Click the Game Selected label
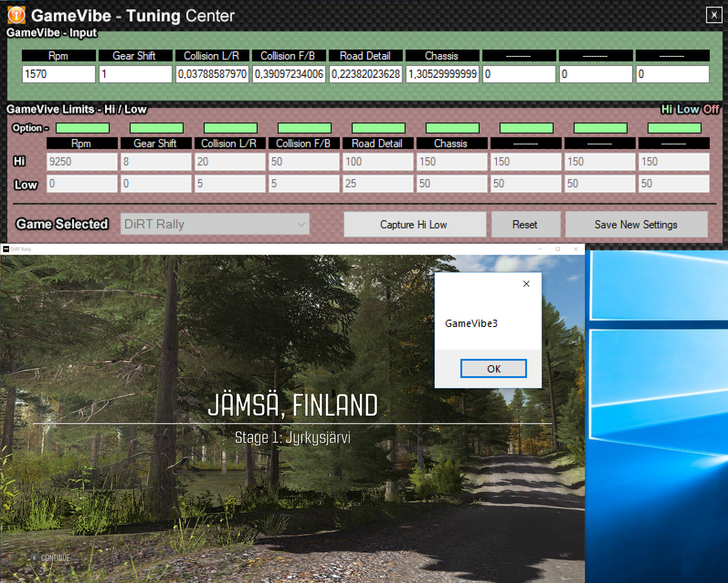This screenshot has width=728, height=583. [x=62, y=224]
